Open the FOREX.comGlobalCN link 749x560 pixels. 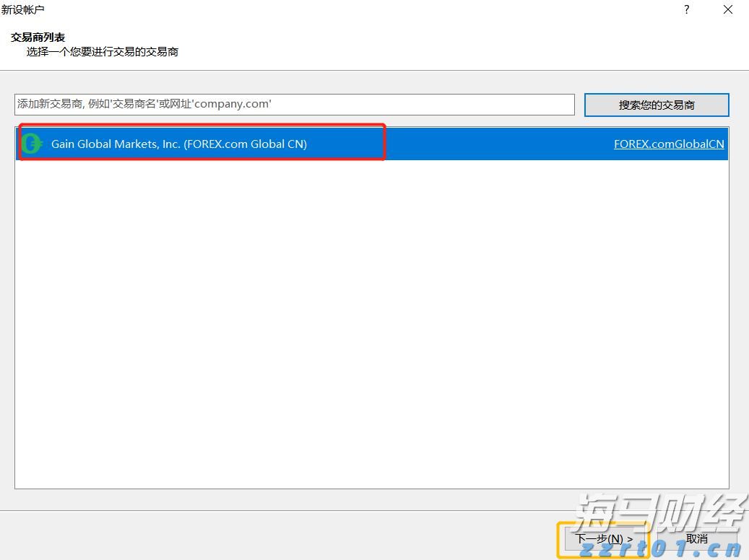(x=668, y=144)
